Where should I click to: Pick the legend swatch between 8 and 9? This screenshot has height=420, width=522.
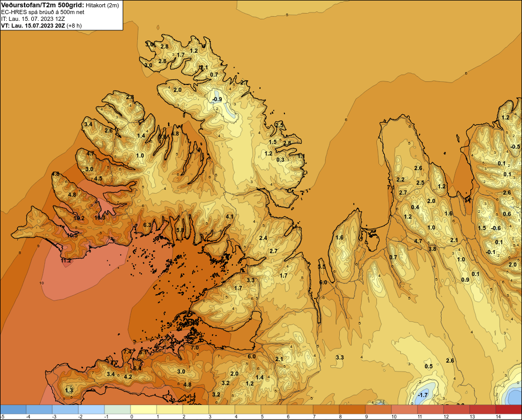pos(352,410)
